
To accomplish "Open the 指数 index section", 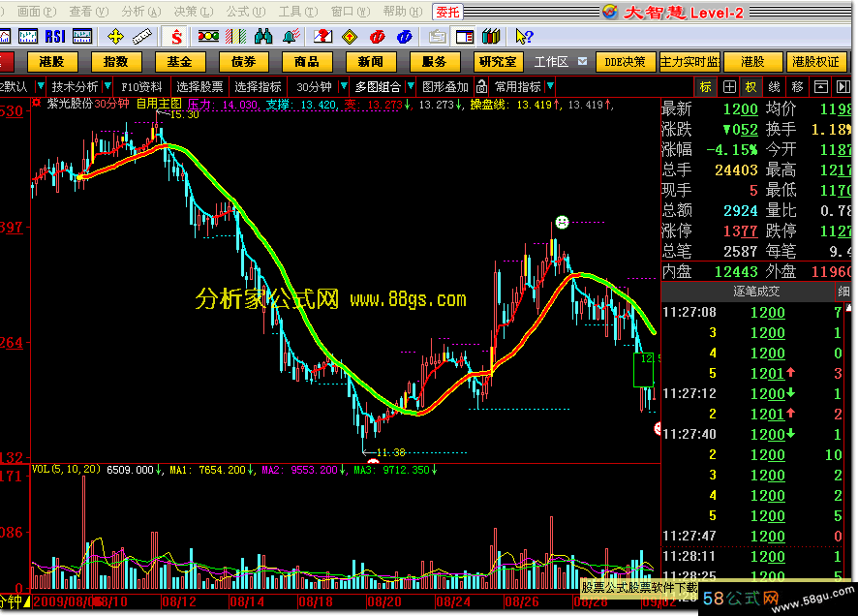I will 115,62.
